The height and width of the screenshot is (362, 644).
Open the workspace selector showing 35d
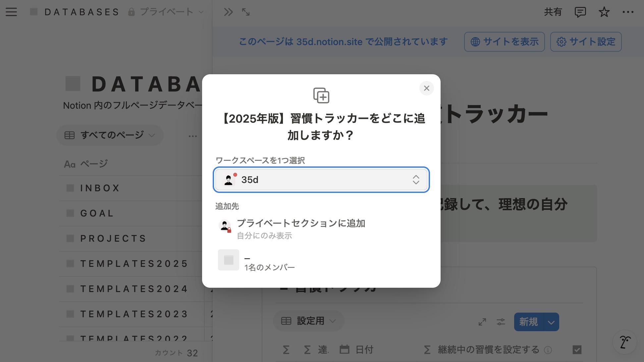point(321,180)
